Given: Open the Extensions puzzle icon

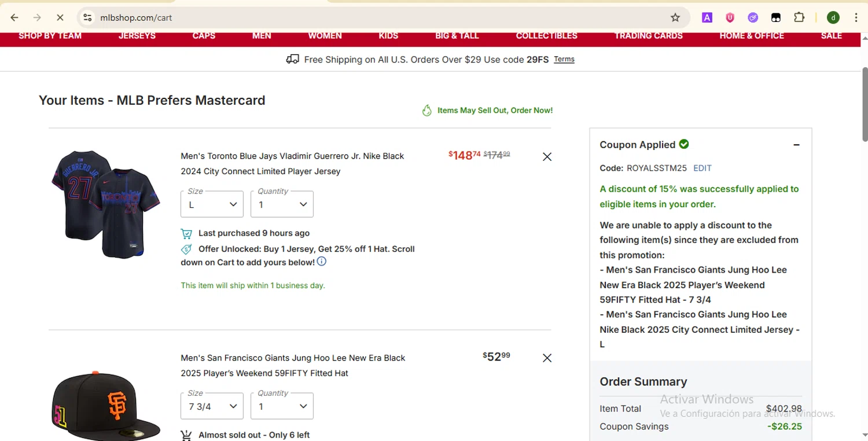Looking at the screenshot, I should (799, 17).
